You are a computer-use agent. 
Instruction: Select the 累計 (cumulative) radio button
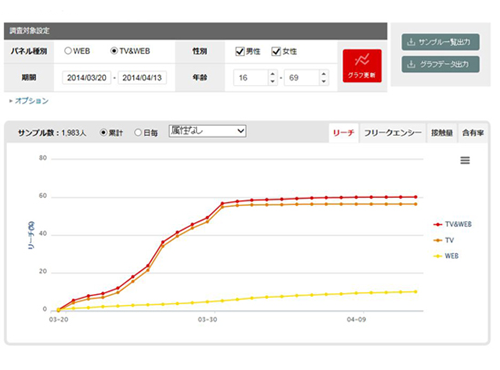click(104, 133)
